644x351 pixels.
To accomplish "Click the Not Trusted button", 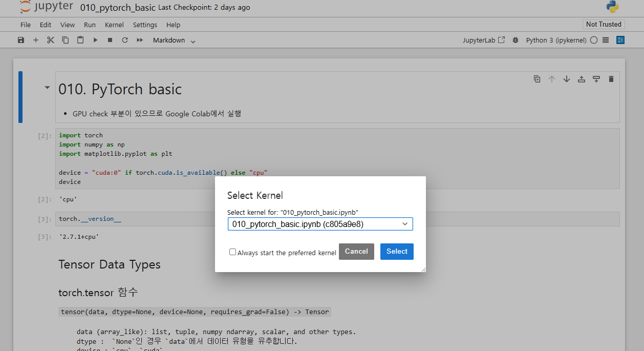I will point(604,24).
